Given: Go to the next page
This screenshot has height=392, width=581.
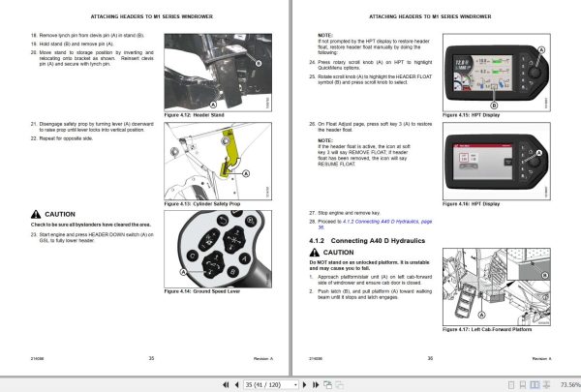Looking at the screenshot, I should pyautogui.click(x=305, y=385).
